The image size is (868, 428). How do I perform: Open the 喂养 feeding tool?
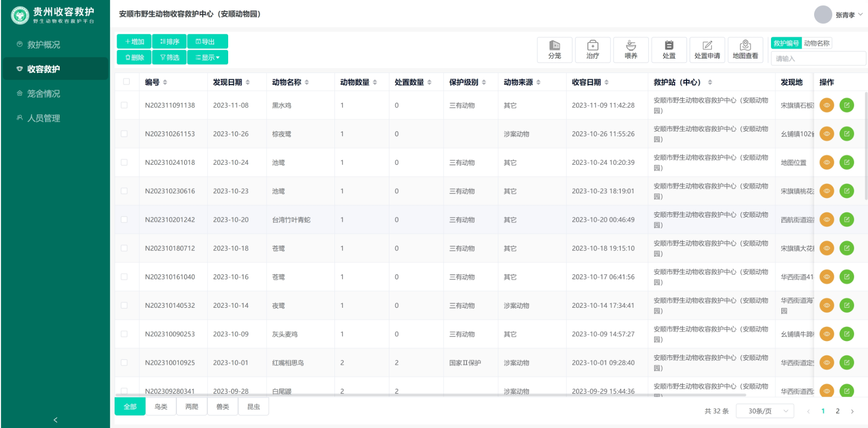click(x=631, y=50)
